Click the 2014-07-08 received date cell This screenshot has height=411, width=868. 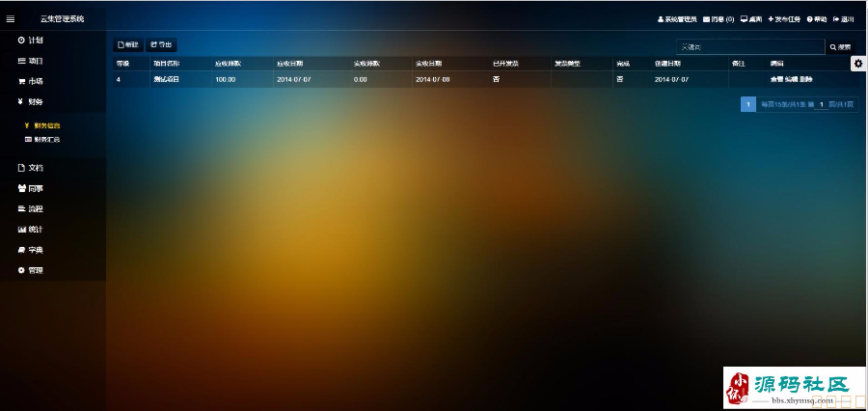point(433,79)
